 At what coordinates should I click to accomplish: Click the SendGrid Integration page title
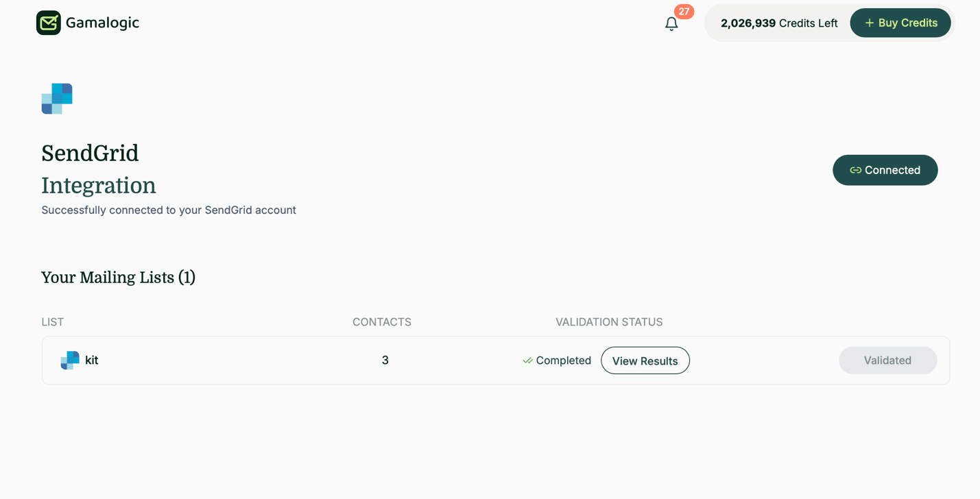[x=98, y=169]
